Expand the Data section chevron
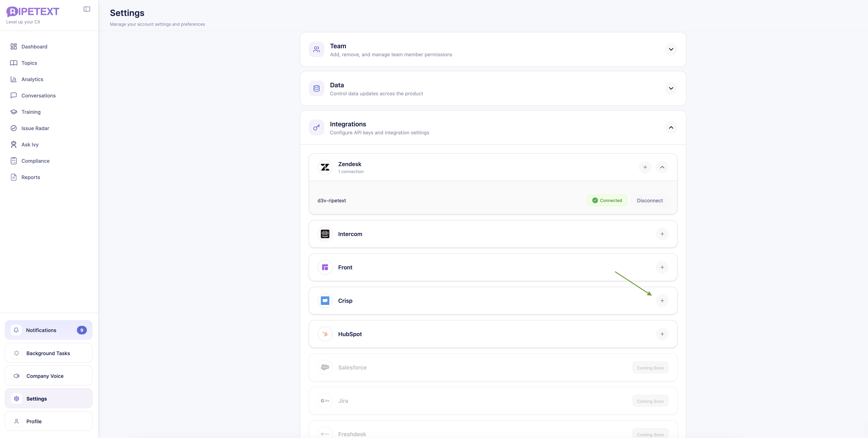This screenshot has width=868, height=438. 671,89
